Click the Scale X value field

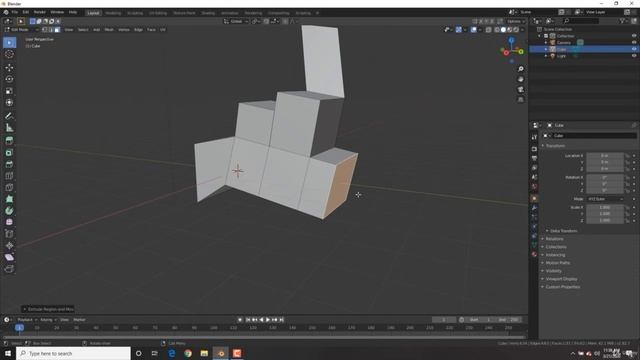[605, 207]
